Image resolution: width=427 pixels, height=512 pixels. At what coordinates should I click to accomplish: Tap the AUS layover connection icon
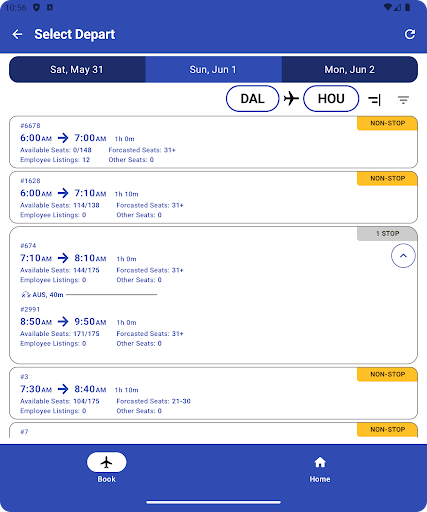[x=26, y=295]
